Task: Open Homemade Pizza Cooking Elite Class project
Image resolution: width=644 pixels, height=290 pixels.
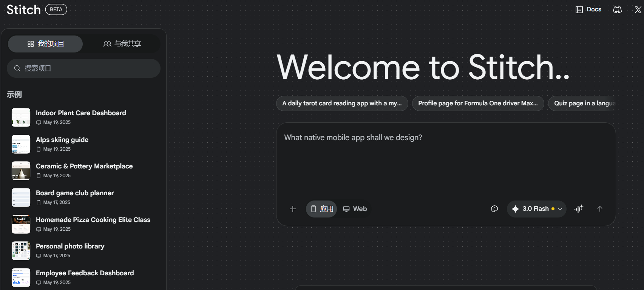Action: pyautogui.click(x=83, y=224)
